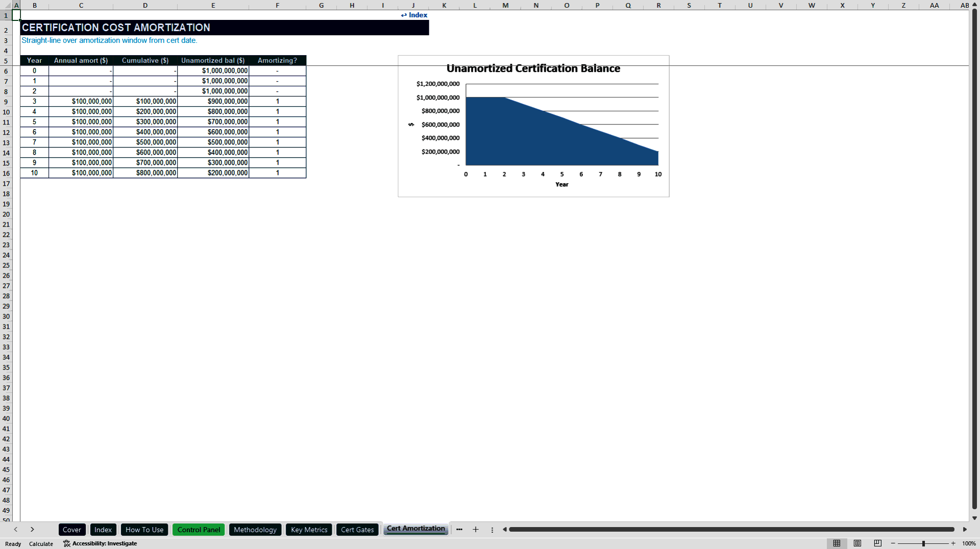Open zoom dialog via 100% label

point(969,543)
